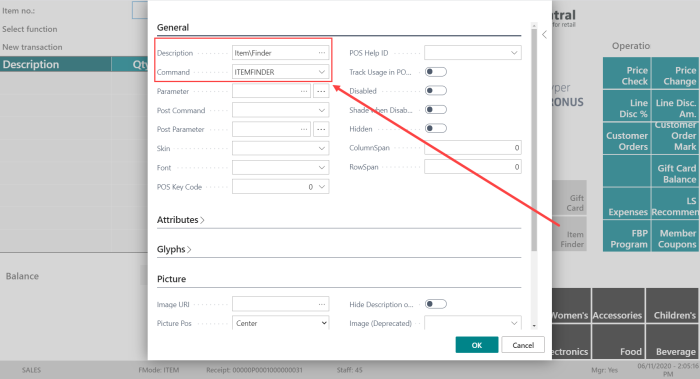Image resolution: width=700 pixels, height=379 pixels.
Task: Expand the Glyphs section
Action: (x=174, y=249)
